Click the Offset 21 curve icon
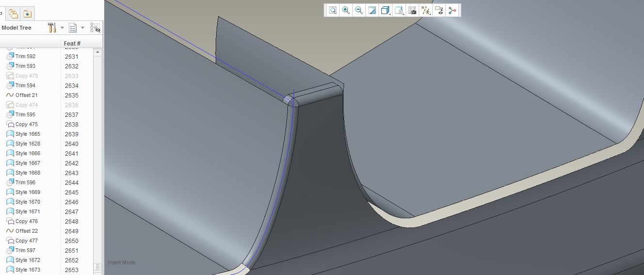 coord(10,95)
